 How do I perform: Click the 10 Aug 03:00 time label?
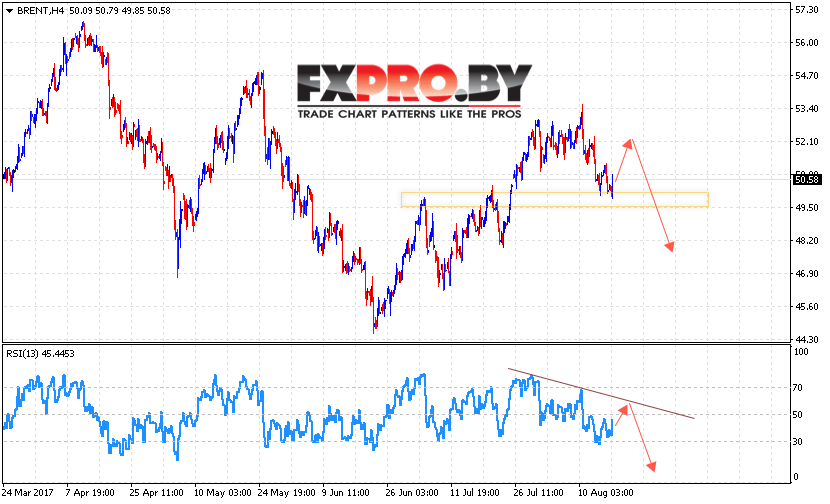[605, 493]
